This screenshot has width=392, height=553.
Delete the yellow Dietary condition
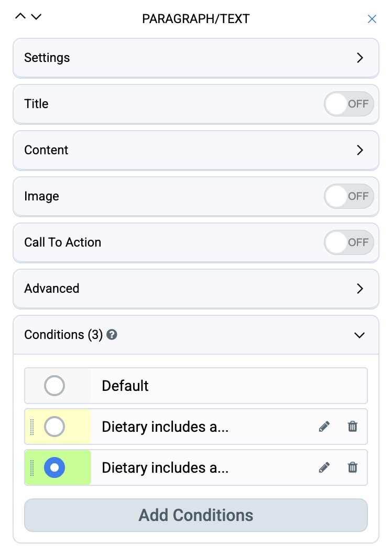[353, 427]
